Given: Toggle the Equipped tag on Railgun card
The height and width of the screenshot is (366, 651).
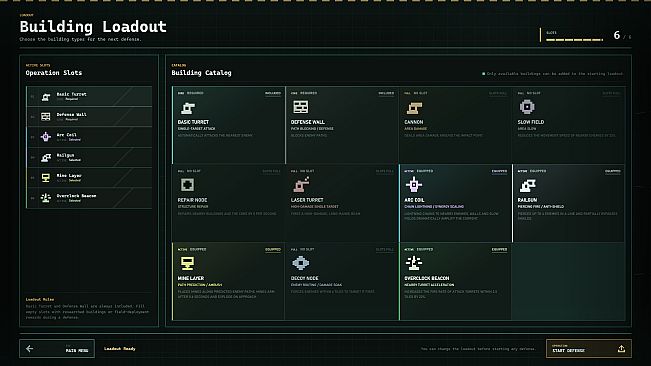Looking at the screenshot, I should pos(612,171).
